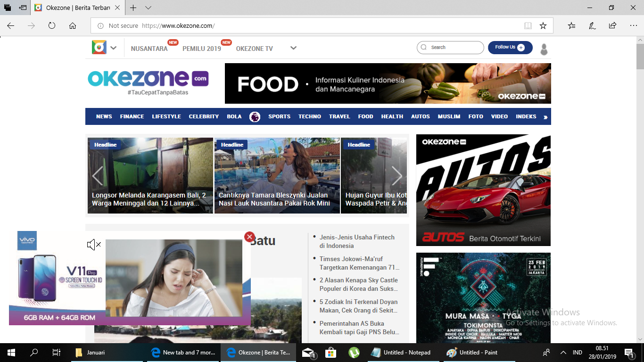Open the browser home page
The height and width of the screenshot is (362, 644).
73,26
